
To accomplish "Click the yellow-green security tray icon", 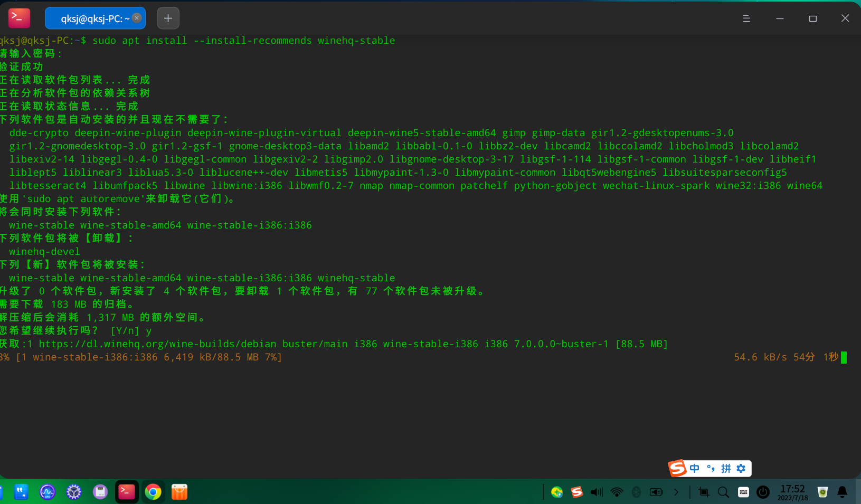I will 557,492.
